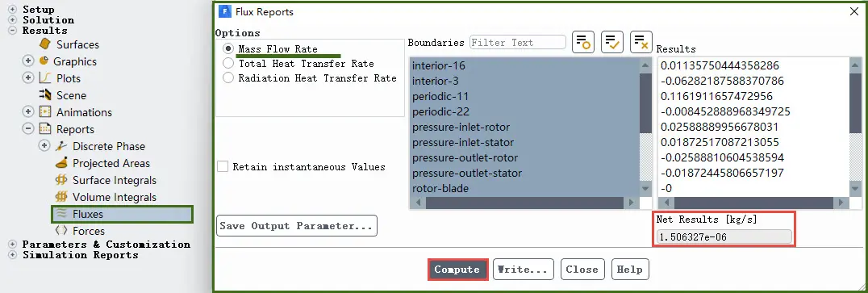Select the Mass Flow Rate radio button
868x293 pixels.
(228, 48)
